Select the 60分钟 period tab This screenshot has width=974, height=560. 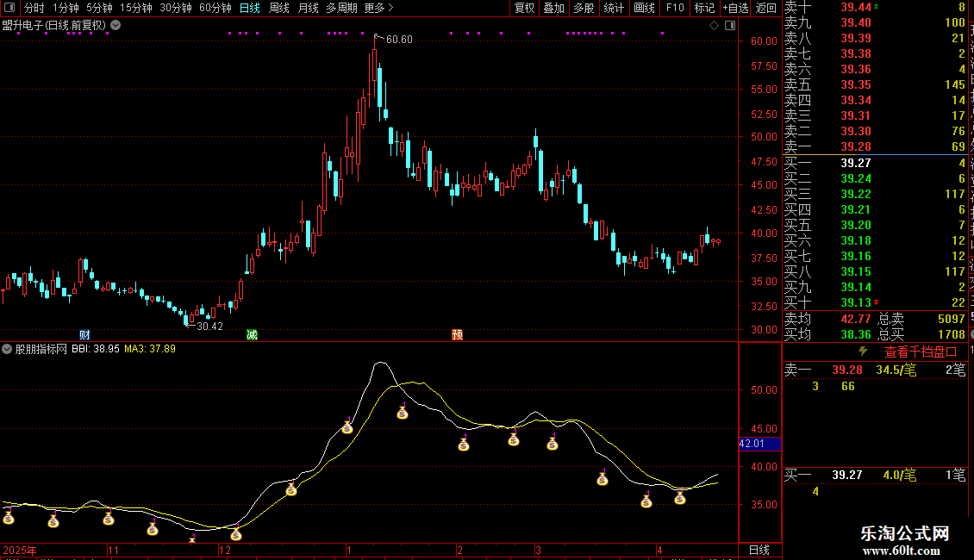(x=215, y=8)
